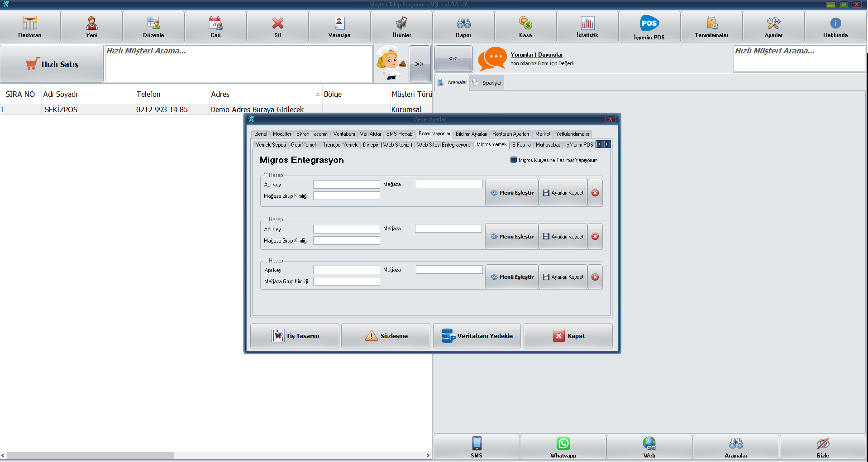Click Ayarları Kaydet in second Hesap
868x462 pixels.
coord(563,237)
